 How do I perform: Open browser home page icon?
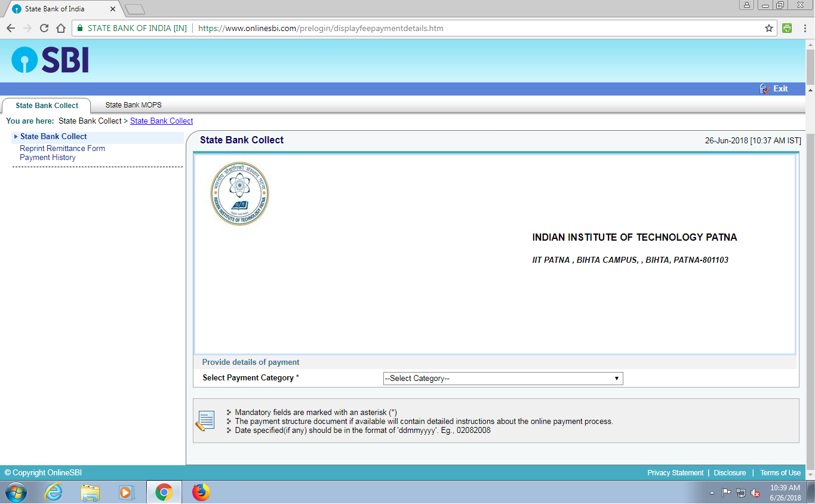[60, 28]
